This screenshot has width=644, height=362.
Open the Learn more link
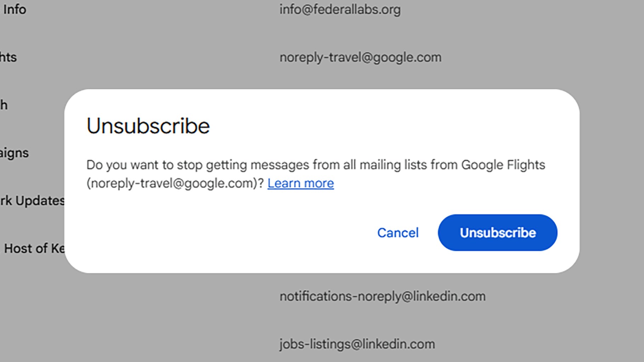(300, 183)
